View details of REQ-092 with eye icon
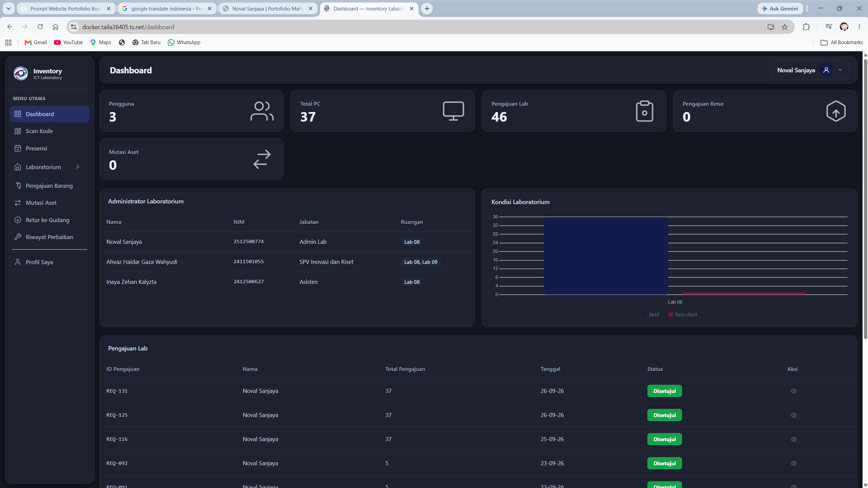 coord(793,463)
